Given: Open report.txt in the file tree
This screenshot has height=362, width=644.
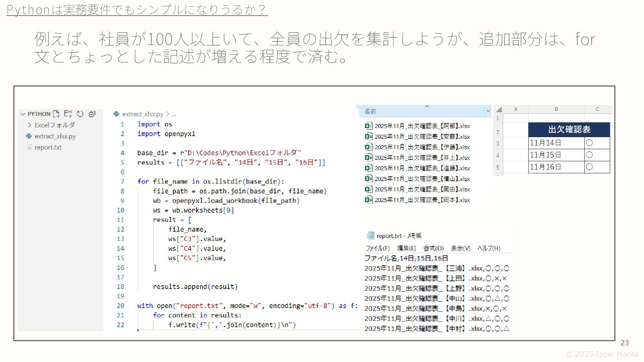Looking at the screenshot, I should 48,147.
